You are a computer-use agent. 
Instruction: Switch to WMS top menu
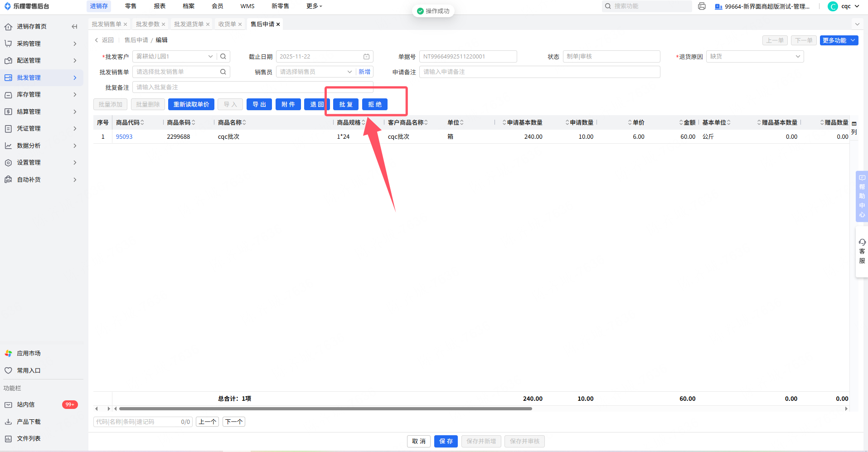pos(247,6)
